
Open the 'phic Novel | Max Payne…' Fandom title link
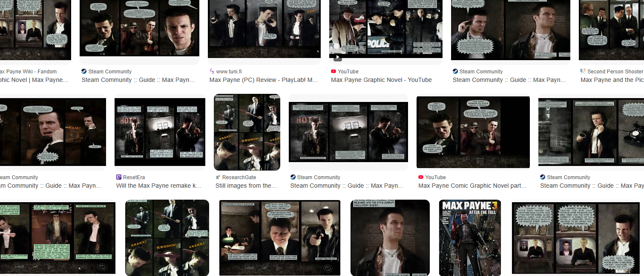tap(34, 80)
